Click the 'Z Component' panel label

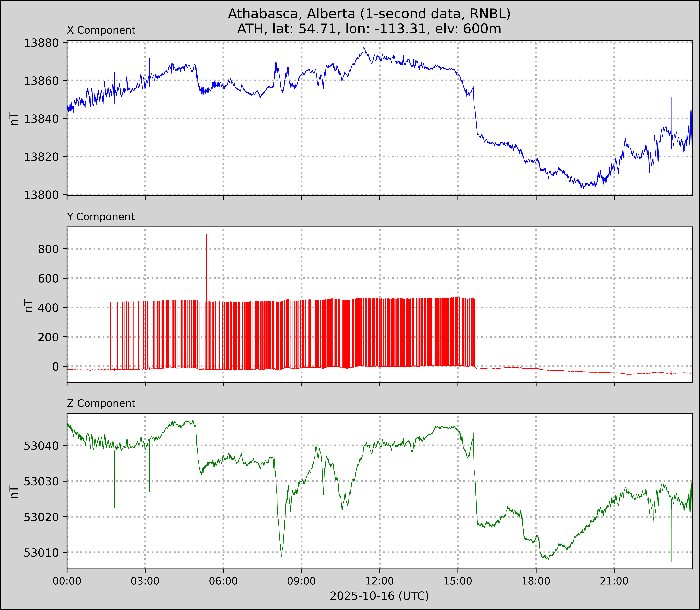tap(101, 403)
